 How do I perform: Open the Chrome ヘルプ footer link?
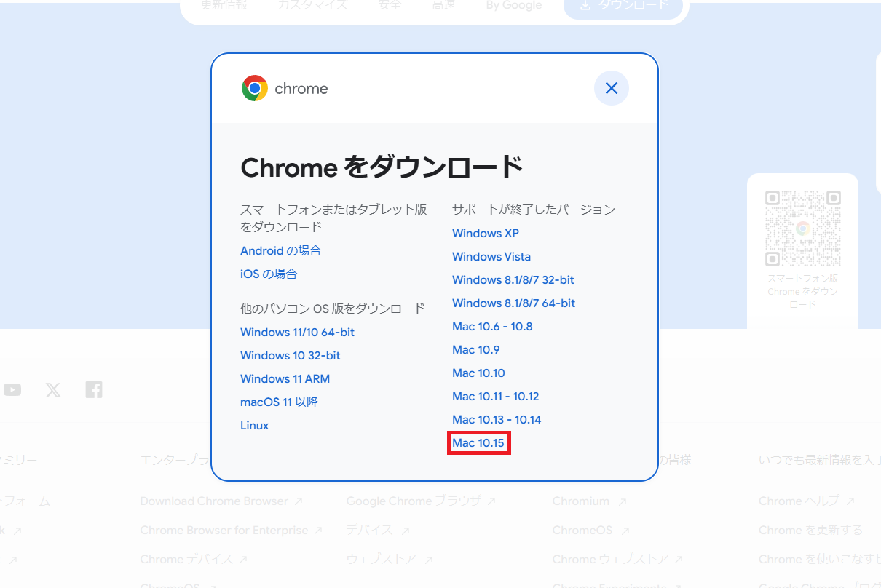click(807, 501)
